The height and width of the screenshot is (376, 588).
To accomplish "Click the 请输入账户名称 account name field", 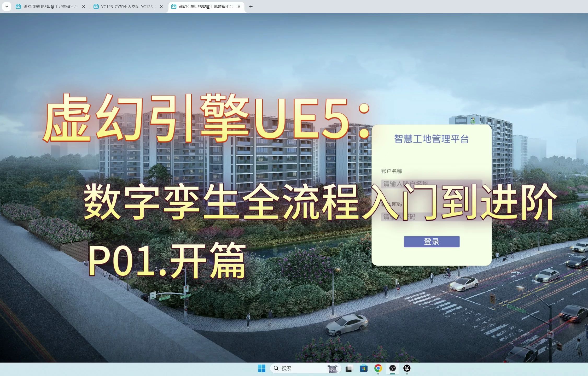I will [x=432, y=184].
